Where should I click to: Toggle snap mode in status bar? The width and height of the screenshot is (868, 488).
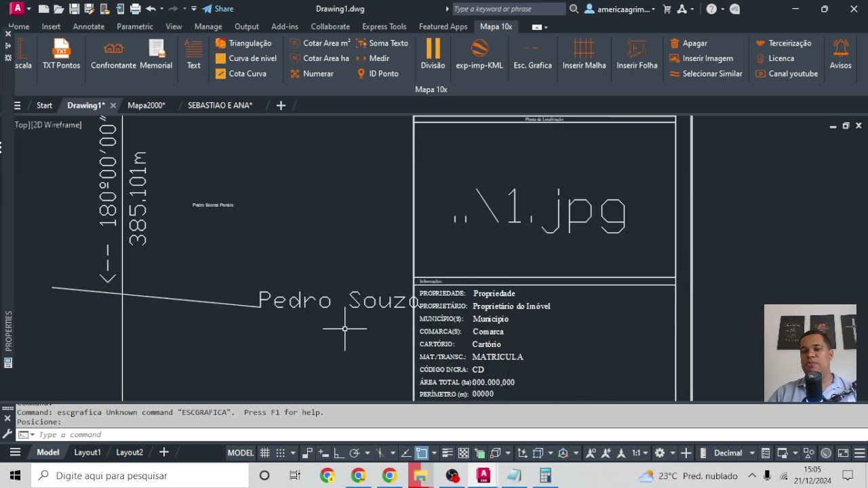[x=280, y=453]
